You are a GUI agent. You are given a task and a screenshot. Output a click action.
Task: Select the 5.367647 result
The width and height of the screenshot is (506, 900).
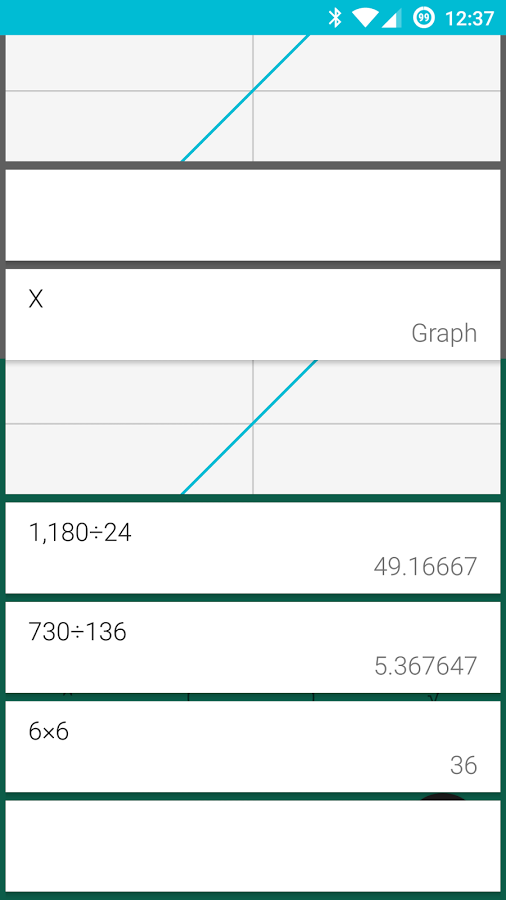pyautogui.click(x=426, y=666)
